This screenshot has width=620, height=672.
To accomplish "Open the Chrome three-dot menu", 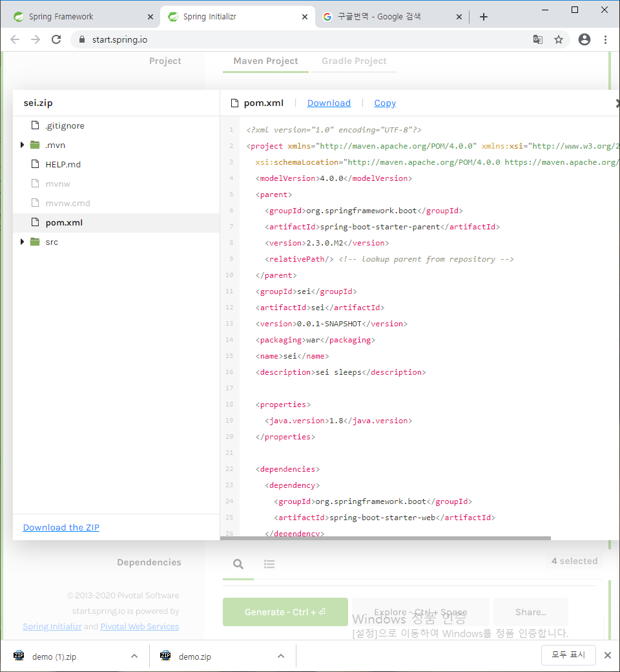I will point(605,39).
